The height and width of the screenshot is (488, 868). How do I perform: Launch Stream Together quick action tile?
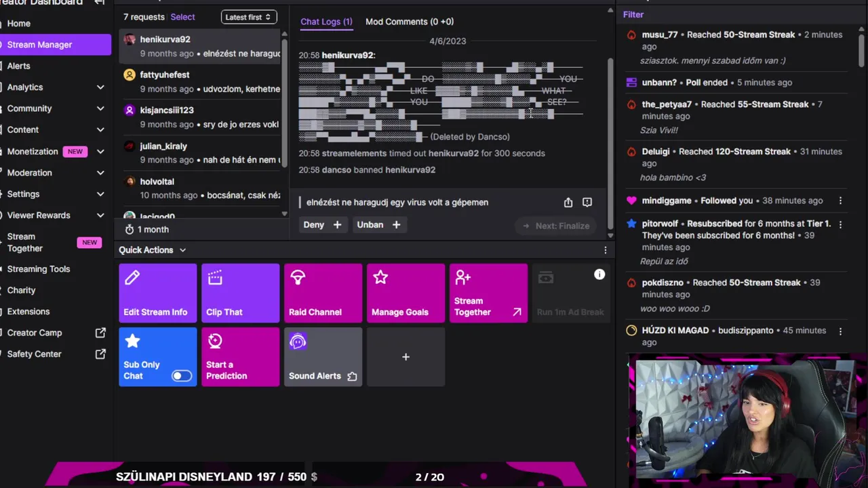(x=488, y=293)
